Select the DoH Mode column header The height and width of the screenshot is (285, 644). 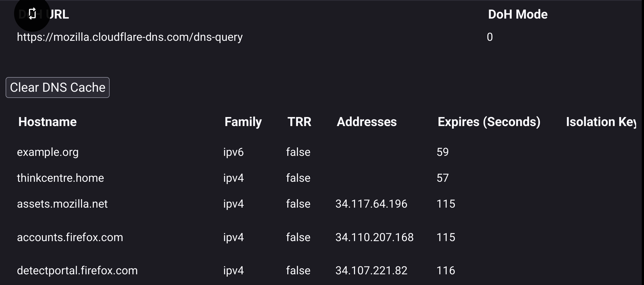point(518,14)
